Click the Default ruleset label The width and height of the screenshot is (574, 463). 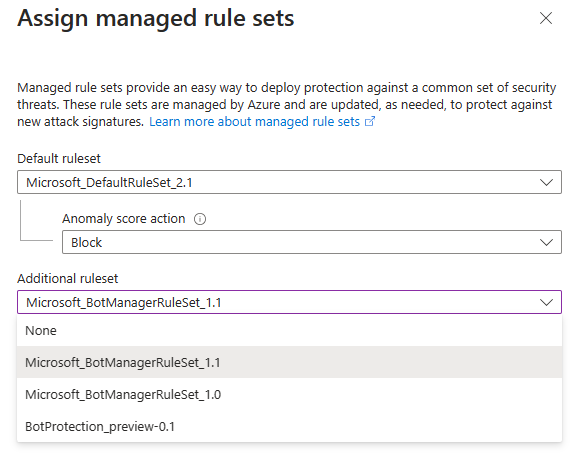pos(59,158)
